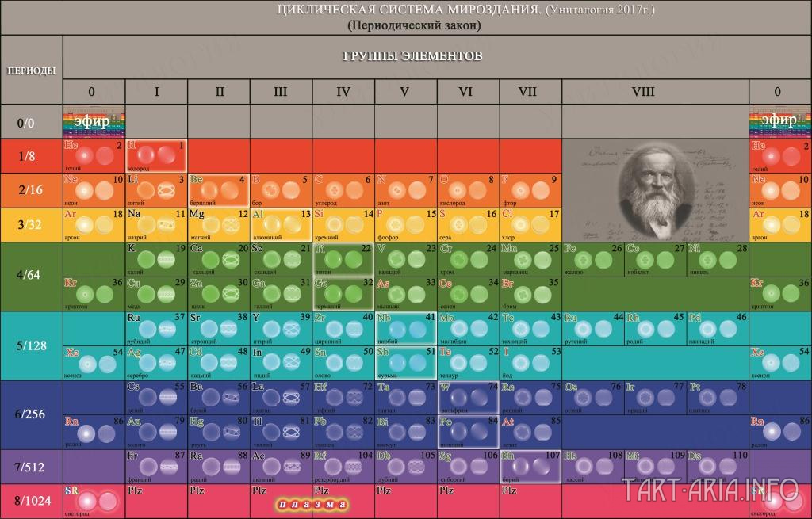
Task: Click the плазма label in bottom row
Action: coord(312,505)
